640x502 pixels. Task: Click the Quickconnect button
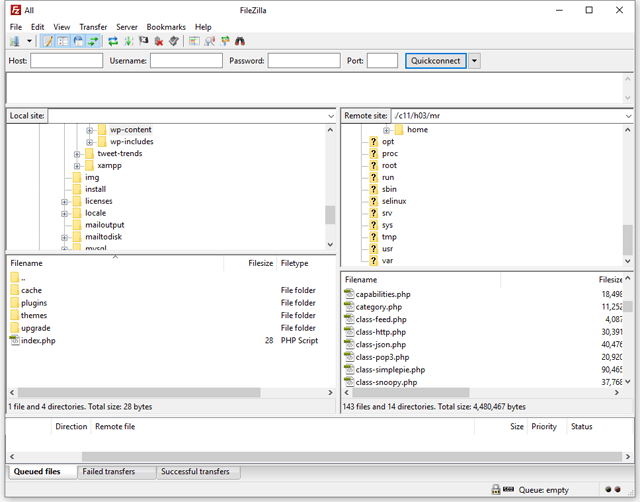436,61
